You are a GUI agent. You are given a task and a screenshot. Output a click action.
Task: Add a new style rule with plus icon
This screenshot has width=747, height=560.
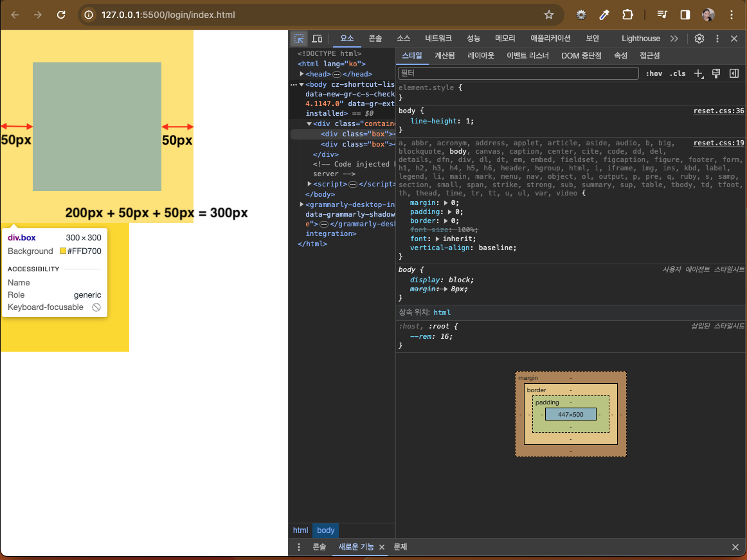pos(698,73)
